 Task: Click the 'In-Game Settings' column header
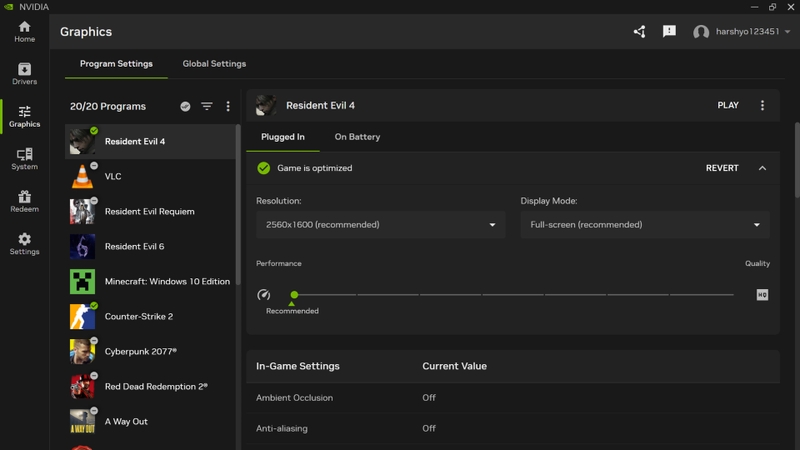point(297,366)
